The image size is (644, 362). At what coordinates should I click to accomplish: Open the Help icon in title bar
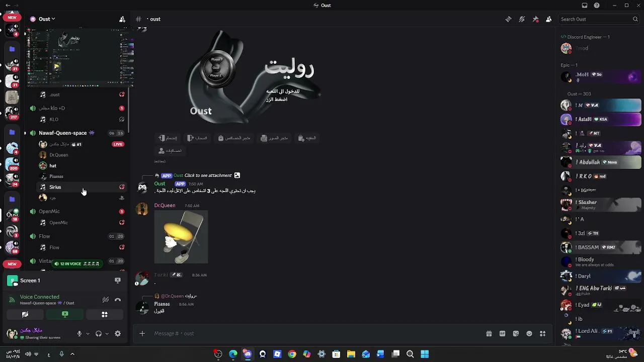[x=597, y=6]
